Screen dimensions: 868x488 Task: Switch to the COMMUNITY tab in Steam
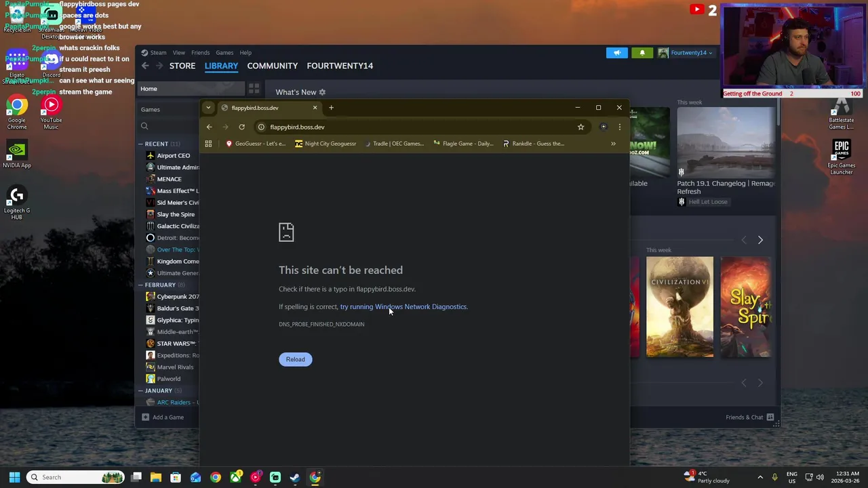pos(272,66)
